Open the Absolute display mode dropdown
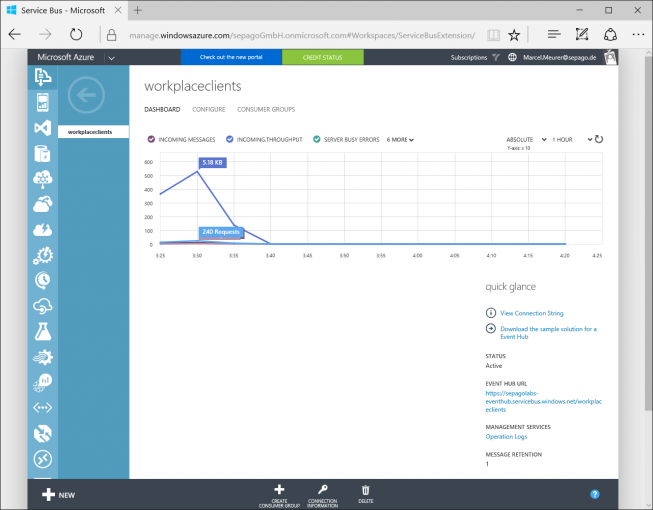 click(526, 139)
